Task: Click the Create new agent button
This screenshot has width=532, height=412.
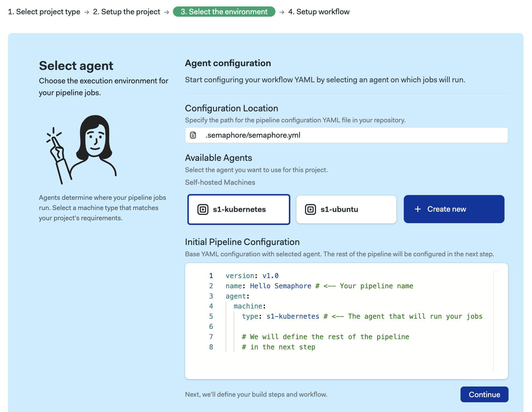Action: pos(454,209)
